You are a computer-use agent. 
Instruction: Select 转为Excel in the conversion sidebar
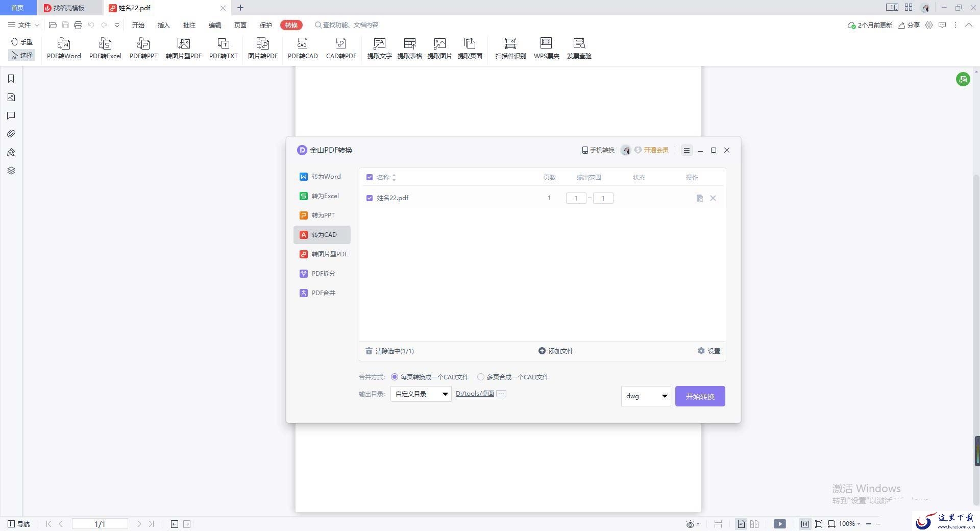pyautogui.click(x=322, y=196)
